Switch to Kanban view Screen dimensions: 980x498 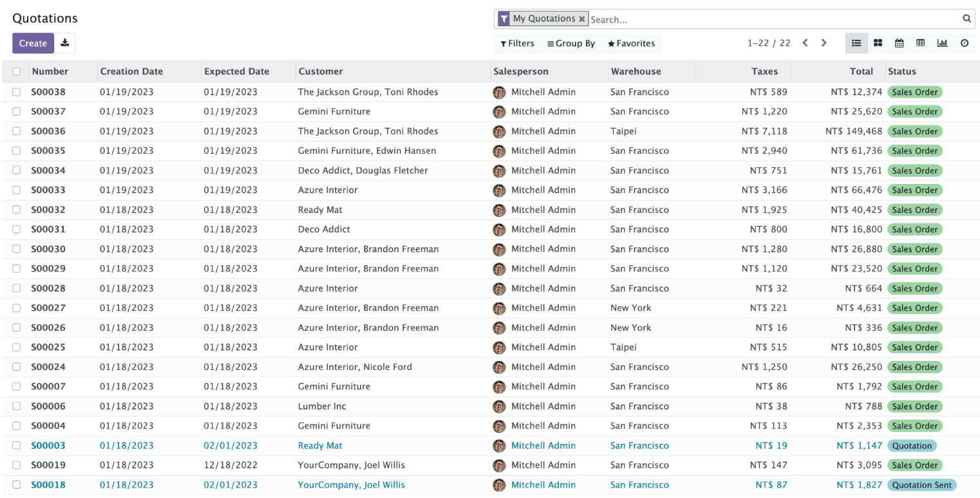point(878,43)
